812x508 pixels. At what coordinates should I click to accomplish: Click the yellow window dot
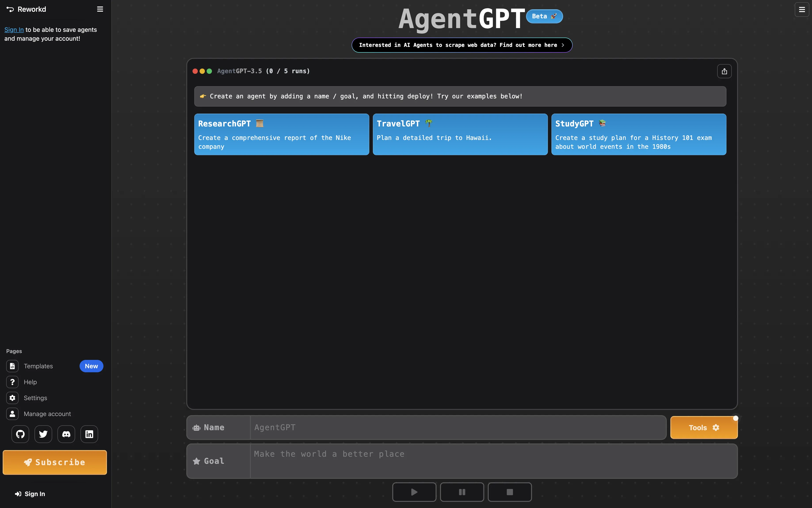pos(202,71)
